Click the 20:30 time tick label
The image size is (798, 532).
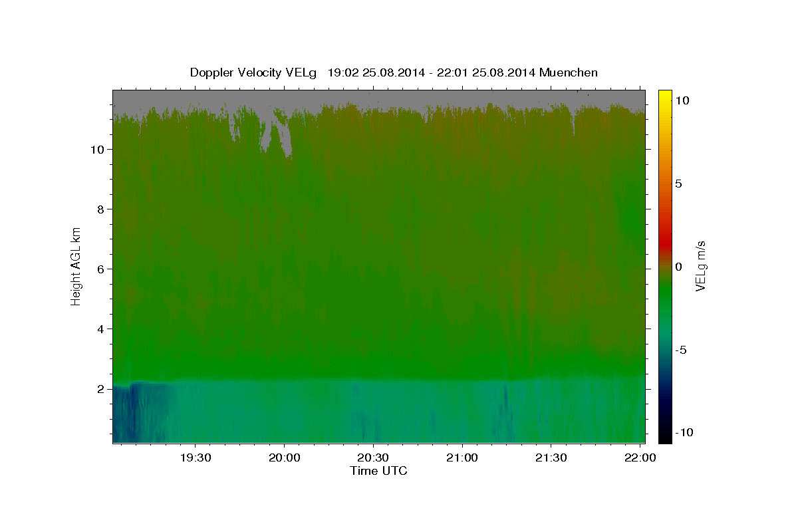374,458
